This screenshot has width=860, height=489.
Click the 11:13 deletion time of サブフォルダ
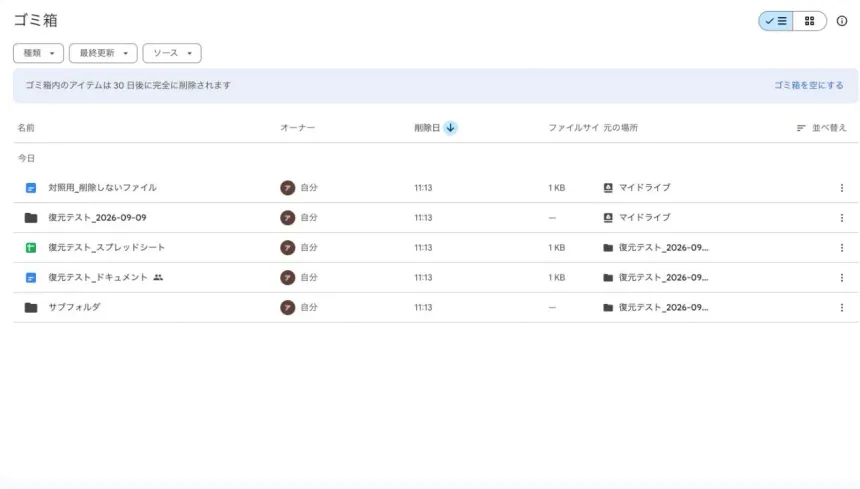click(423, 308)
